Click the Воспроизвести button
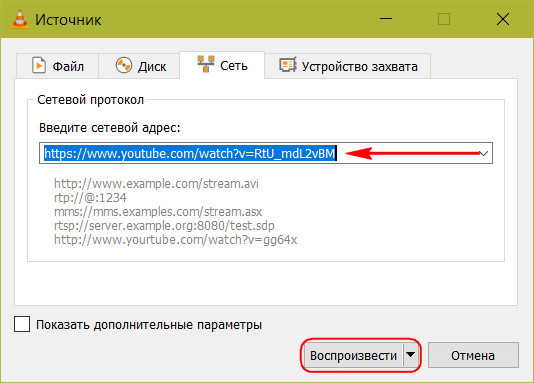The width and height of the screenshot is (534, 383). (354, 355)
